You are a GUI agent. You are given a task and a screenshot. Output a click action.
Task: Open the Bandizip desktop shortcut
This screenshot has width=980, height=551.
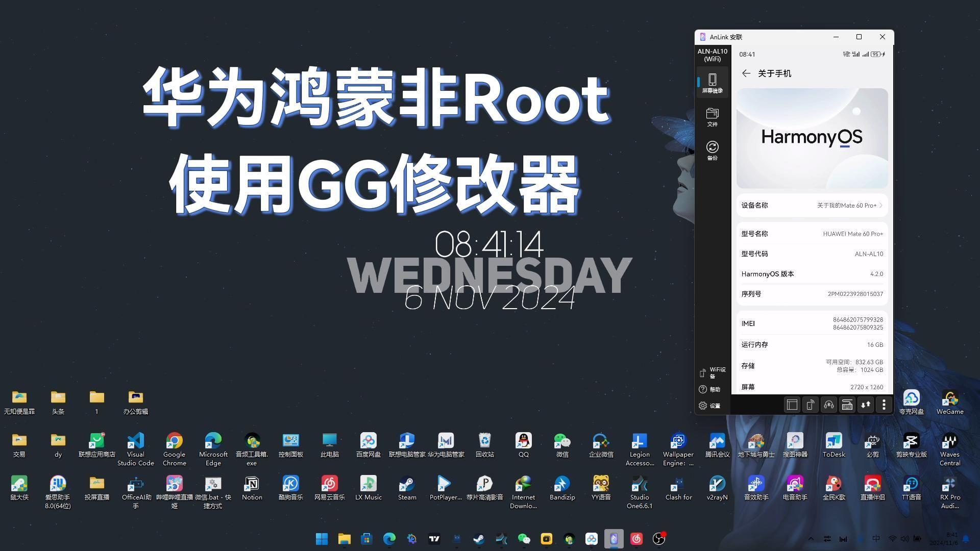tap(562, 488)
